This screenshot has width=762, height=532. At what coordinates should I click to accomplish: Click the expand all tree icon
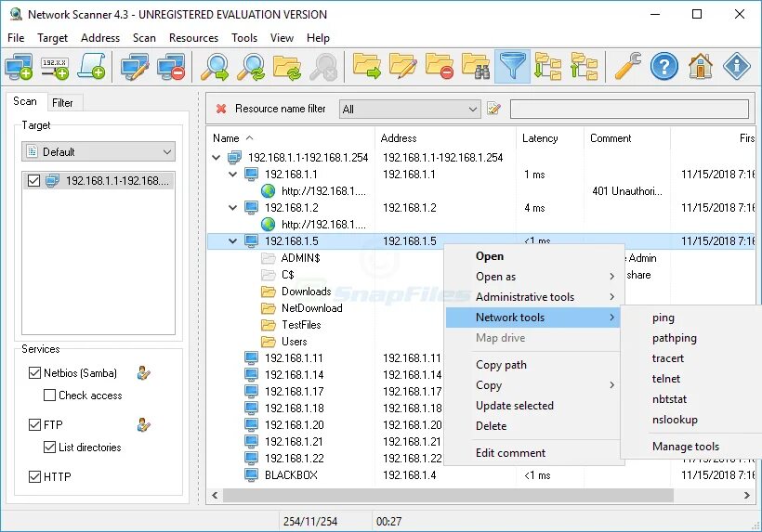[x=547, y=67]
